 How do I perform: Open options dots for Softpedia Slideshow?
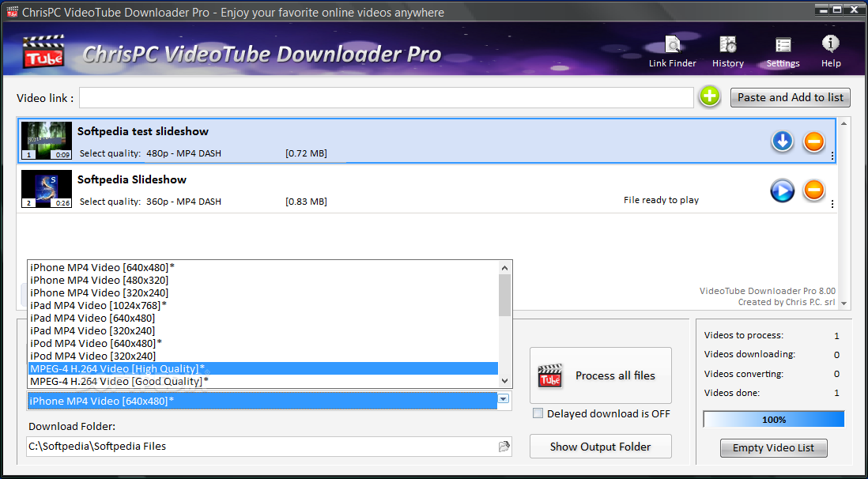[832, 205]
